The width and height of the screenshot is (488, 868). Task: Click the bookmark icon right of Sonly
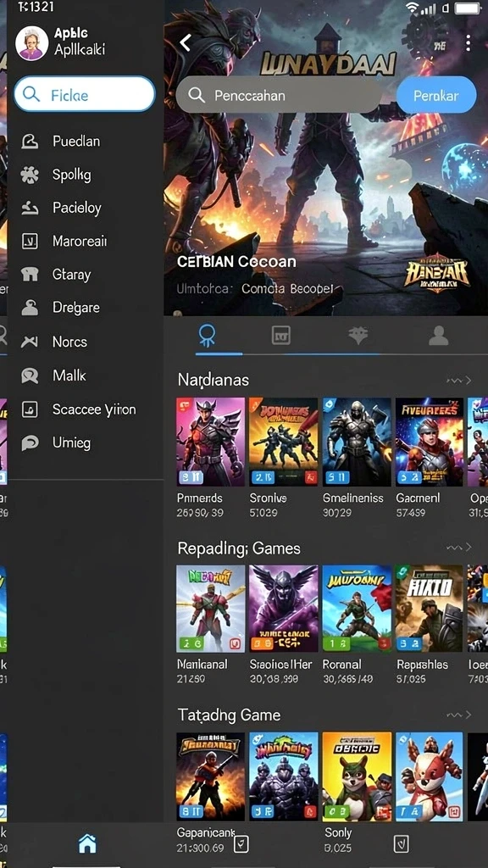coord(401,843)
